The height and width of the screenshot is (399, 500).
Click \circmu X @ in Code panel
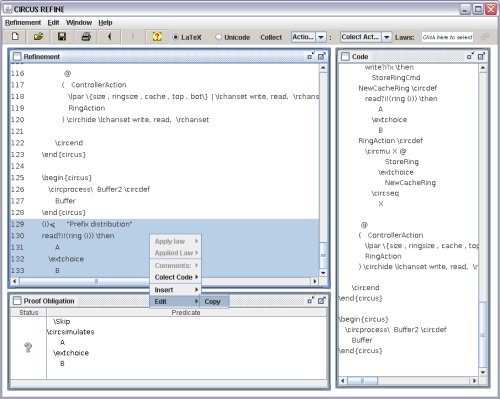tap(385, 151)
